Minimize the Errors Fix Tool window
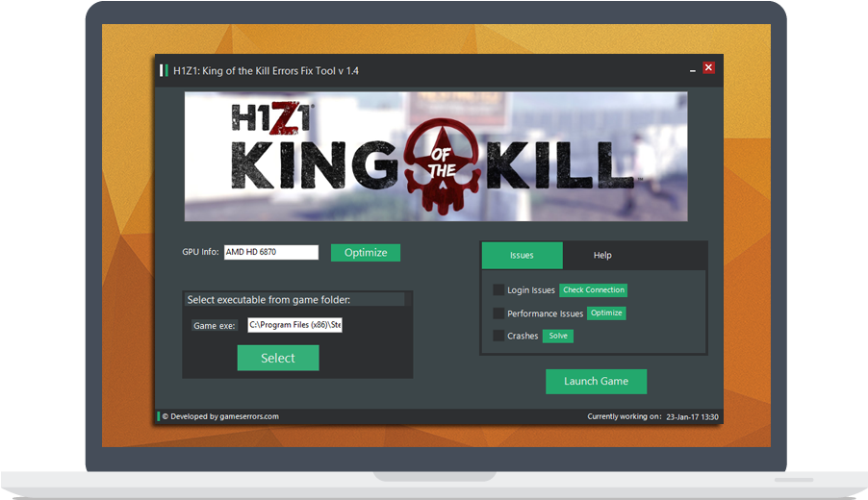 [693, 69]
